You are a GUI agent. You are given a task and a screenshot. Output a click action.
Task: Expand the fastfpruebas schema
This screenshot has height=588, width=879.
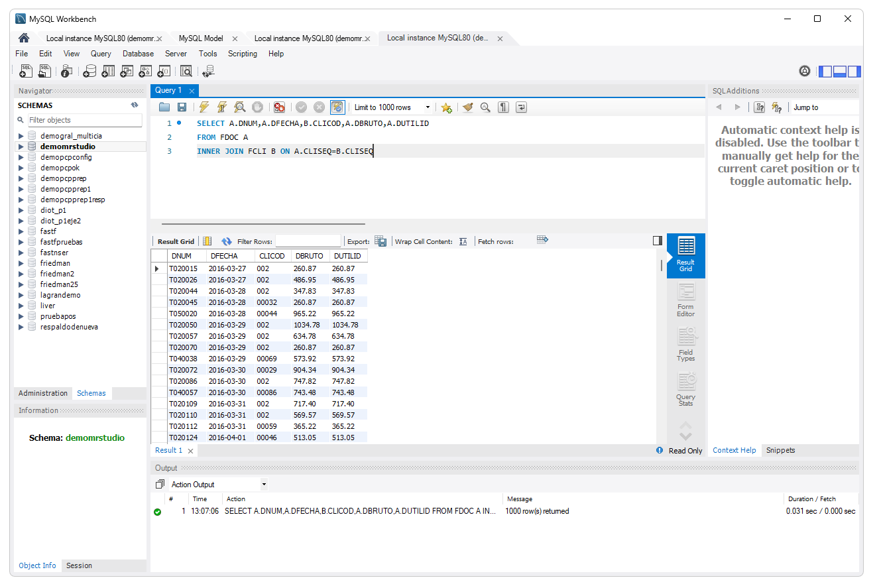point(21,242)
